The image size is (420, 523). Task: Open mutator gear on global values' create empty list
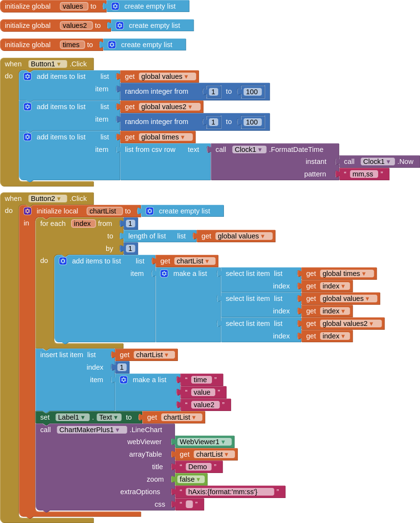click(x=115, y=6)
